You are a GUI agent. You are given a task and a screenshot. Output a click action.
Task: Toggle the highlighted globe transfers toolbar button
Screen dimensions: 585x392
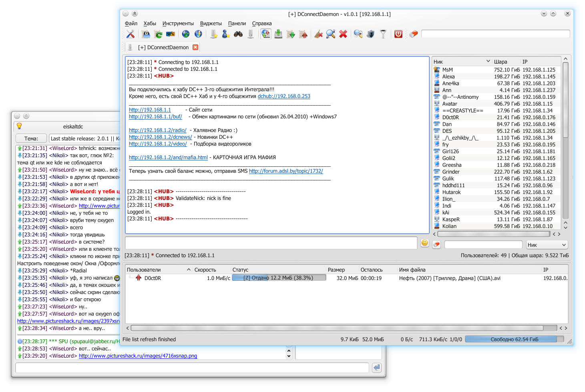266,34
